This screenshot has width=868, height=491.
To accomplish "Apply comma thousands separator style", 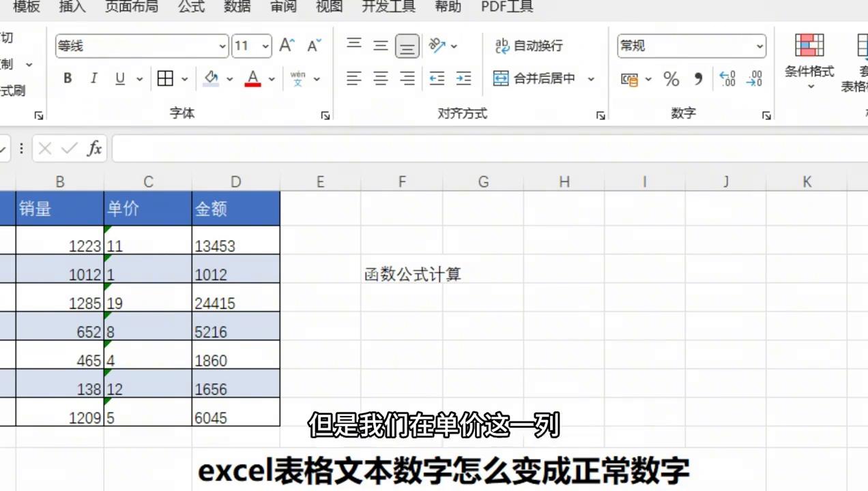I will tap(698, 79).
